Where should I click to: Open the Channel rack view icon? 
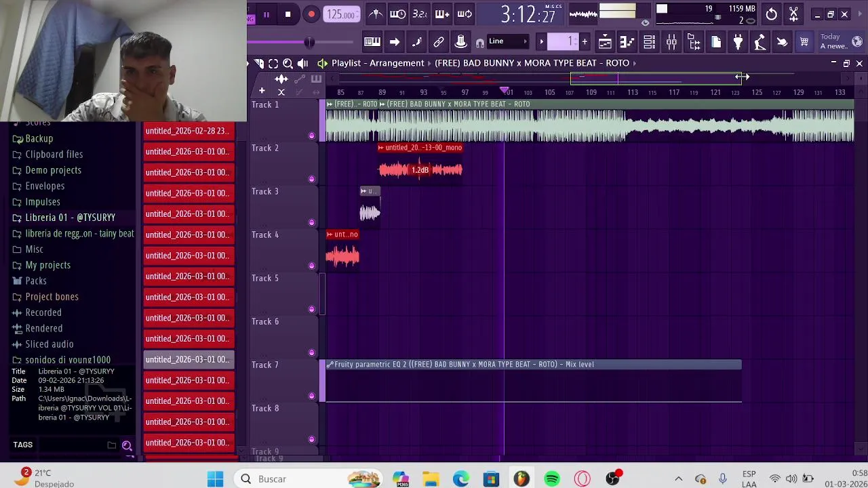pyautogui.click(x=649, y=42)
